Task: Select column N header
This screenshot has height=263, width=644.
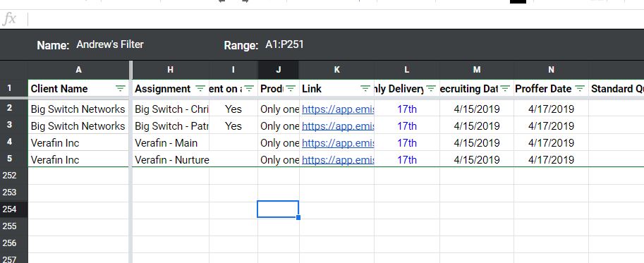Action: (x=551, y=70)
